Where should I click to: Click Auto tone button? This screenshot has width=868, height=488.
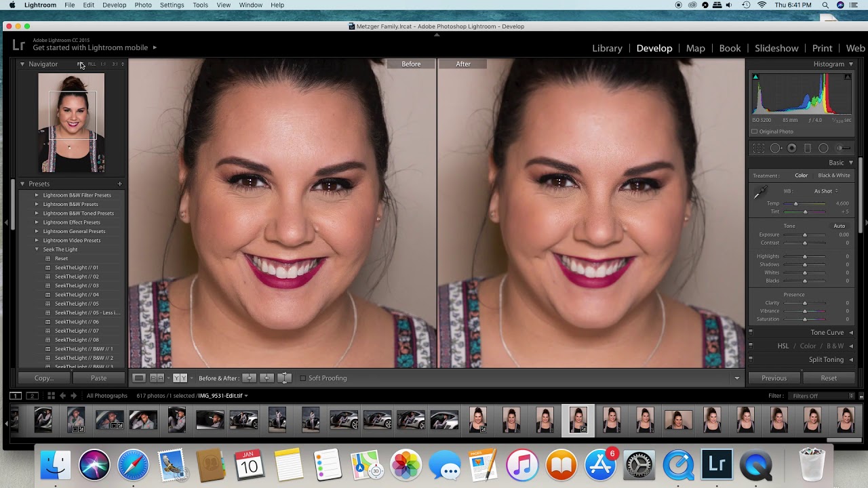tap(839, 226)
